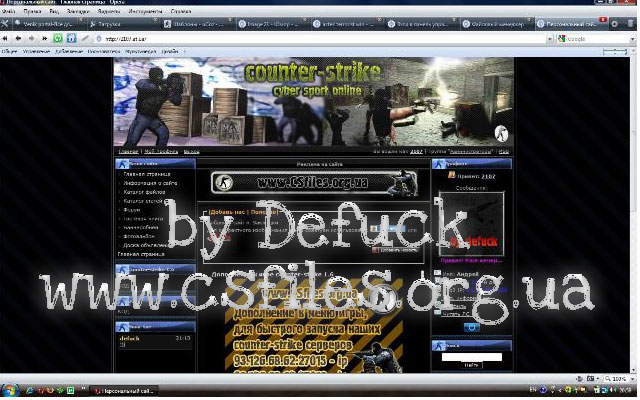The height and width of the screenshot is (400, 640).
Task: Open the Правка menu
Action: (x=32, y=11)
